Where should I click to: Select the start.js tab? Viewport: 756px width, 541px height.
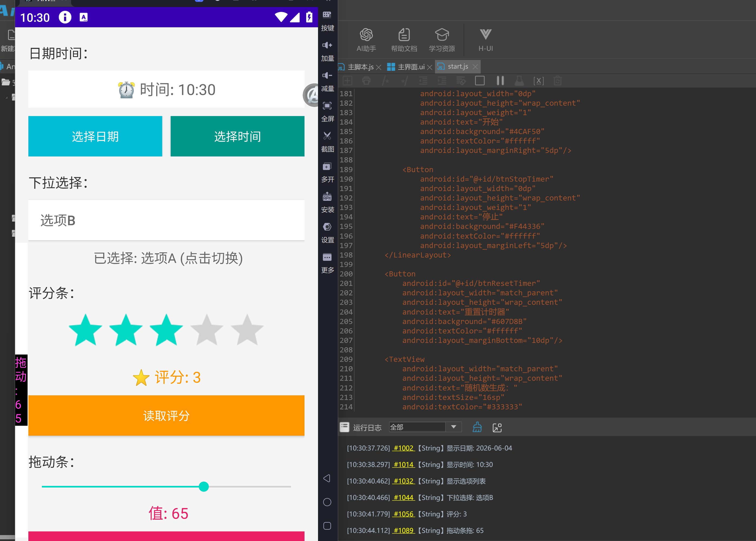tap(458, 67)
